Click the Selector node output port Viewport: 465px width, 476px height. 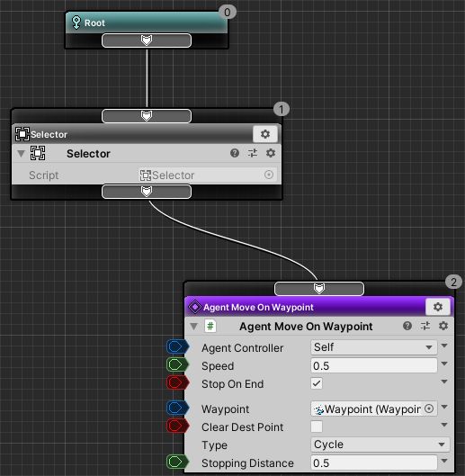(147, 192)
